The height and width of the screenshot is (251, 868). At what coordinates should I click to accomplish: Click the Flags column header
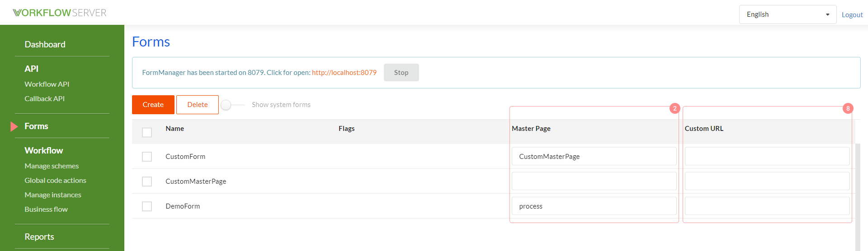click(346, 128)
